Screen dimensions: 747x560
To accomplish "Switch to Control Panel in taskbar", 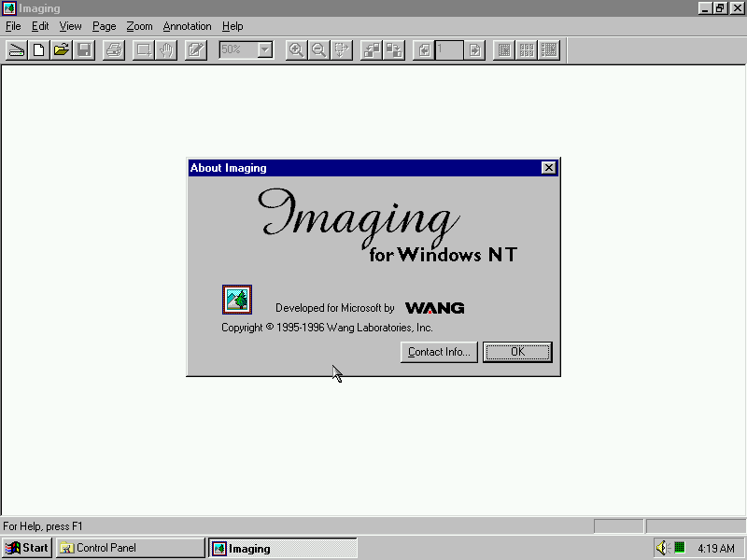I will (130, 548).
